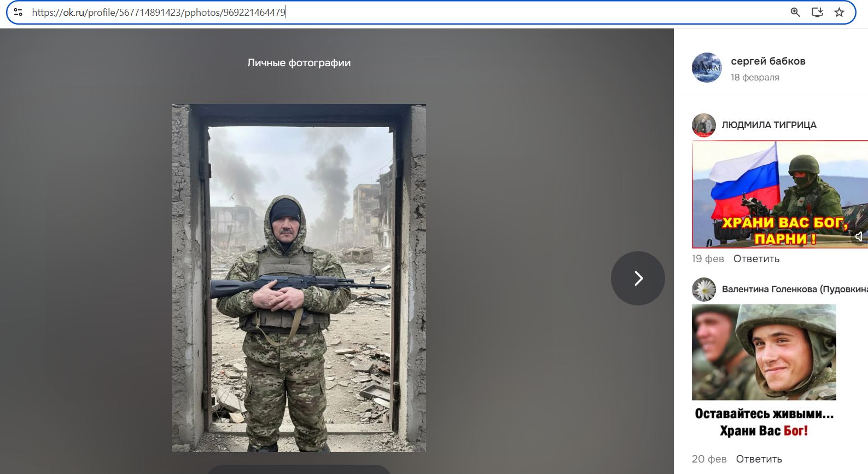
Task: Click ЛЮДМИЛА ТИГРИЦА's profile avatar
Action: tap(703, 125)
